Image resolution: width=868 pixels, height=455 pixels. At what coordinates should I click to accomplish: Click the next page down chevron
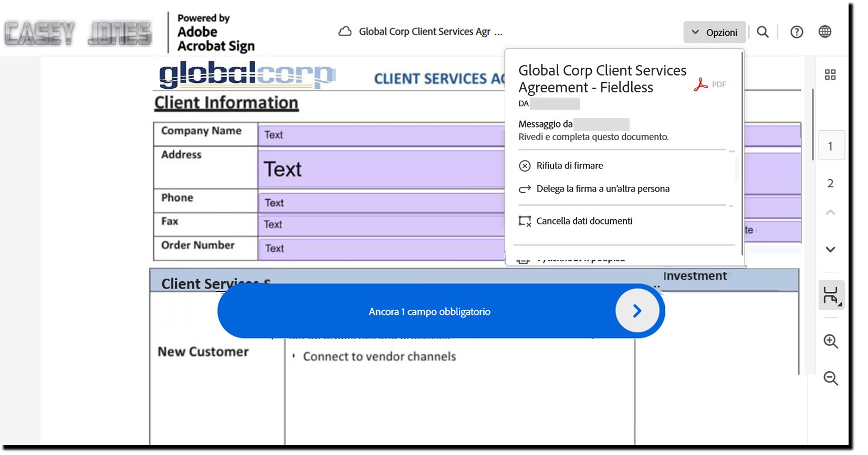(830, 249)
